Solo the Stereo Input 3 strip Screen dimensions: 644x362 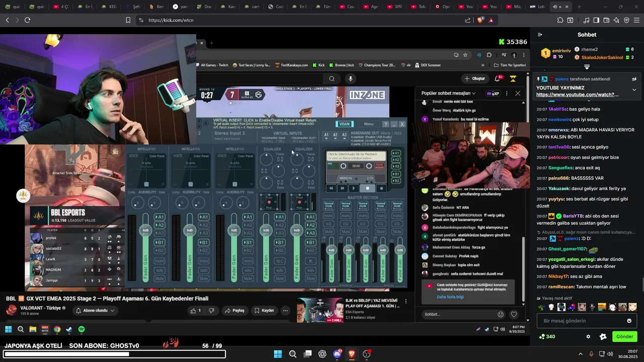coord(248,269)
